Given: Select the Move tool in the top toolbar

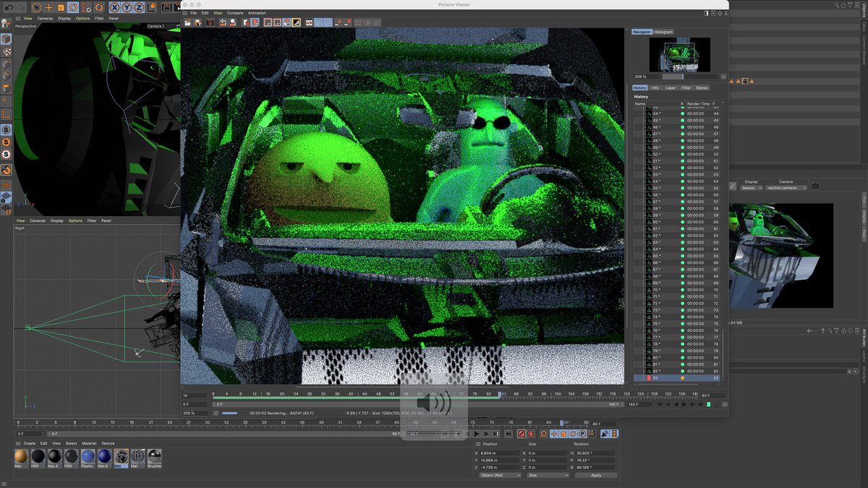Looking at the screenshot, I should click(x=48, y=7).
